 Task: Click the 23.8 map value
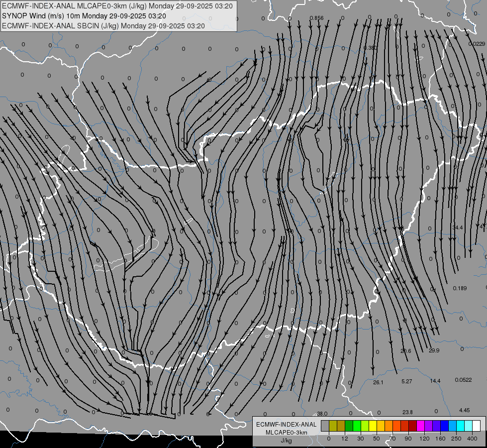(407, 412)
